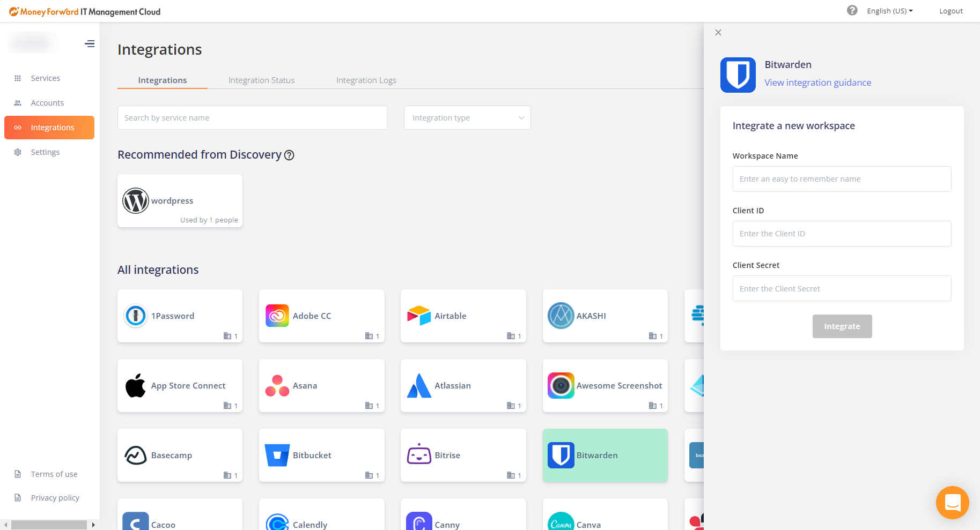Click the Bitbucket logo icon
The image size is (980, 530).
pyautogui.click(x=277, y=456)
